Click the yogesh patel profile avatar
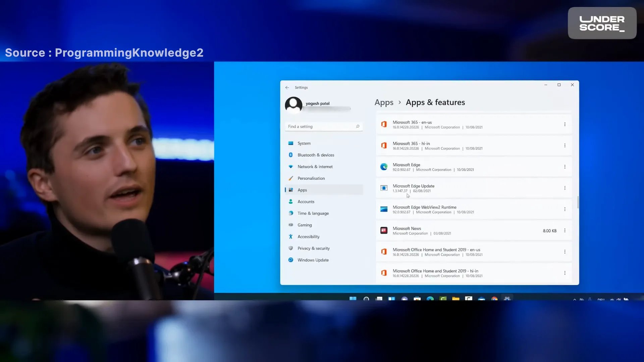Image resolution: width=644 pixels, height=362 pixels. tap(293, 105)
